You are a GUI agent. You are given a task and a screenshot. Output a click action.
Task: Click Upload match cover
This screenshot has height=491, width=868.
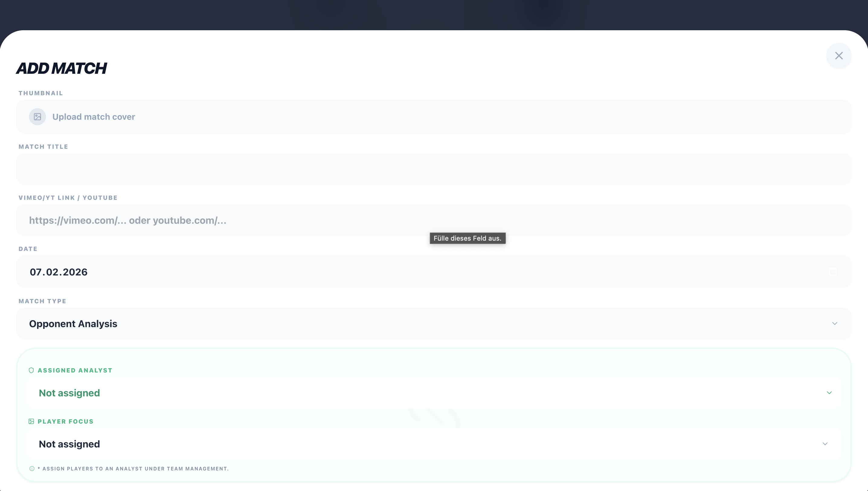tap(94, 117)
